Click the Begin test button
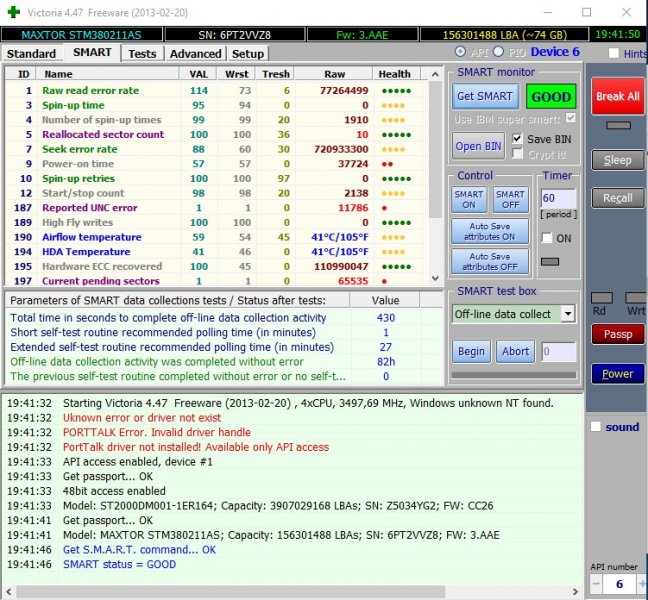648x600 pixels. click(471, 351)
